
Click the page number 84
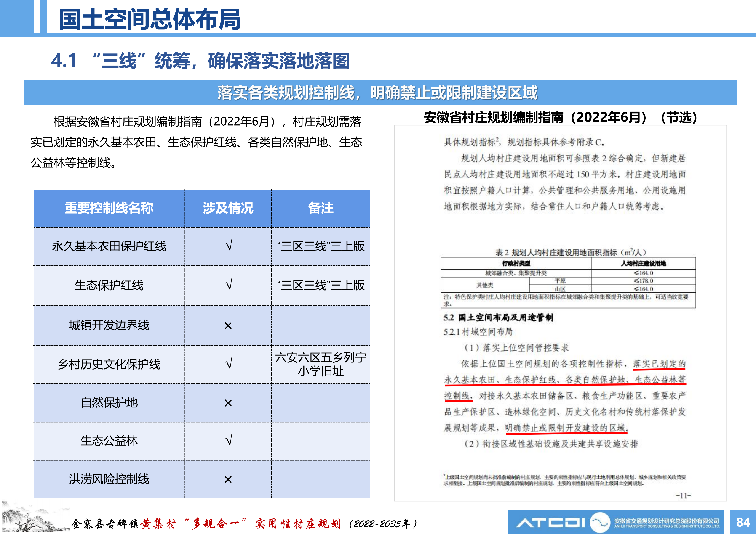pos(743,522)
